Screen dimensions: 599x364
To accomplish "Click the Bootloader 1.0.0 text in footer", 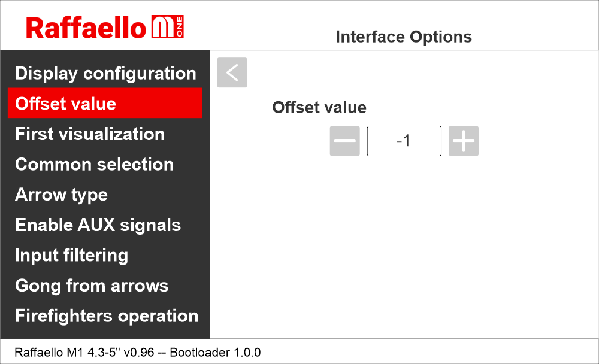I will [x=215, y=352].
